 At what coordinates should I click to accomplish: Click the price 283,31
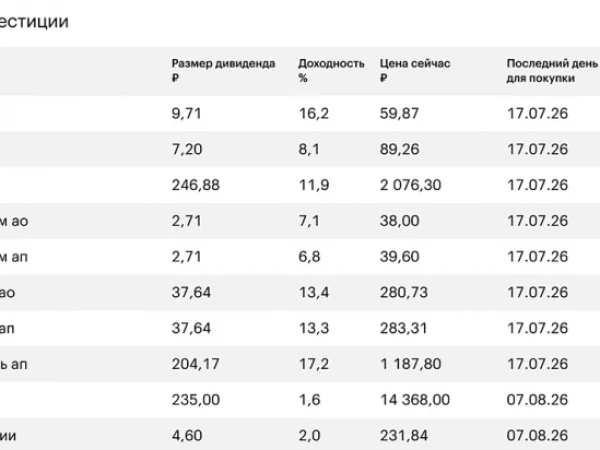click(x=403, y=328)
